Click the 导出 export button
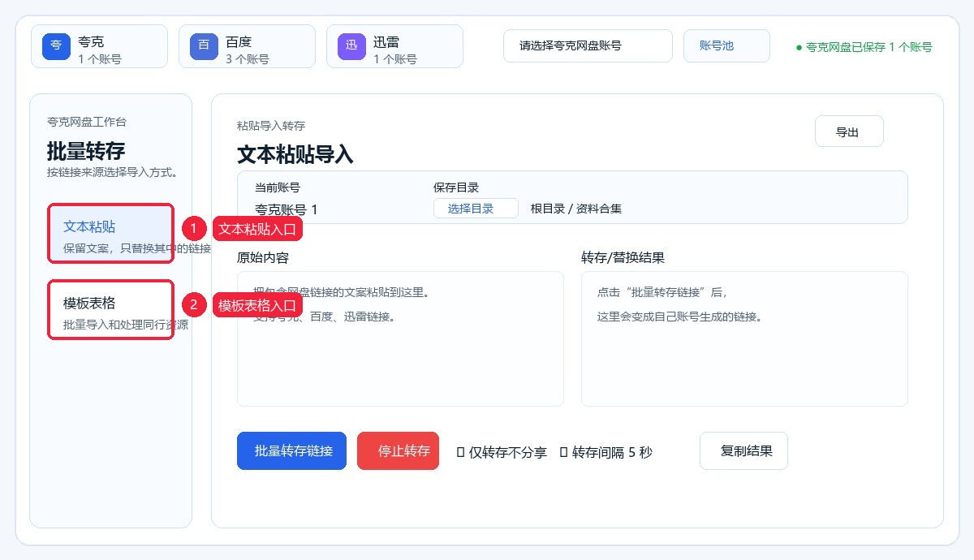The height and width of the screenshot is (560, 974). point(849,131)
